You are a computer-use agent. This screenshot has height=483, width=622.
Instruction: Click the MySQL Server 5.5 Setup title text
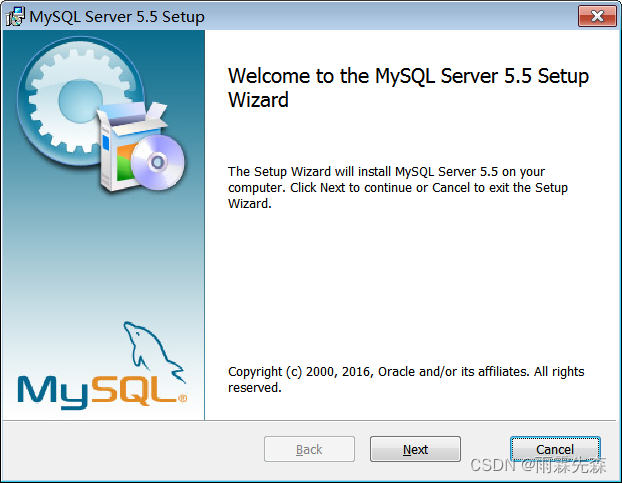click(x=117, y=17)
